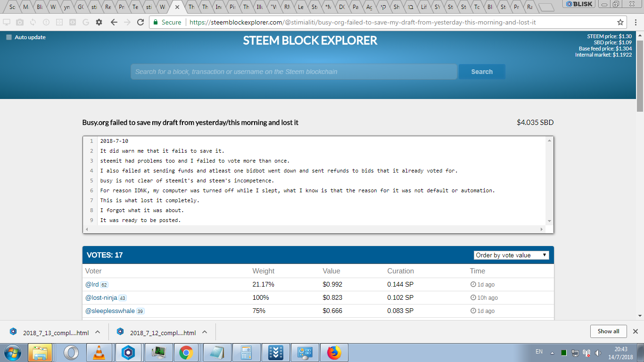The image size is (644, 362).
Task: Click the DevTools code icon in toolbar
Action: (x=73, y=22)
